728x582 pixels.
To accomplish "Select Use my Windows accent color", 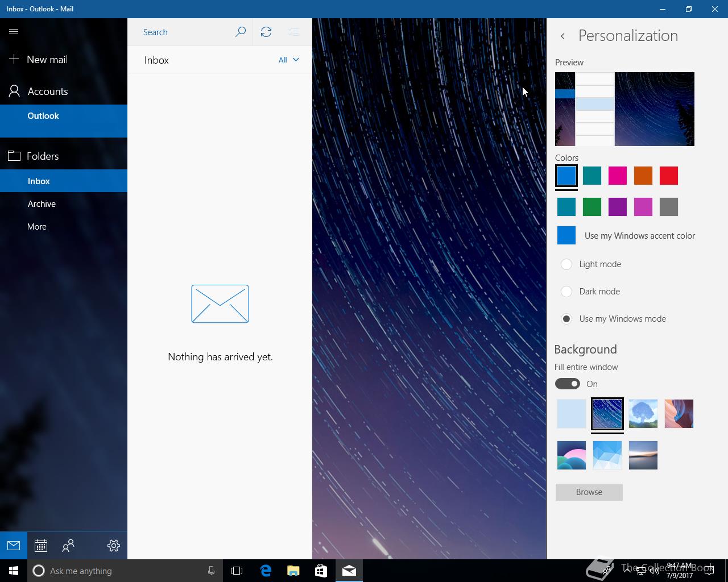I will [x=626, y=235].
